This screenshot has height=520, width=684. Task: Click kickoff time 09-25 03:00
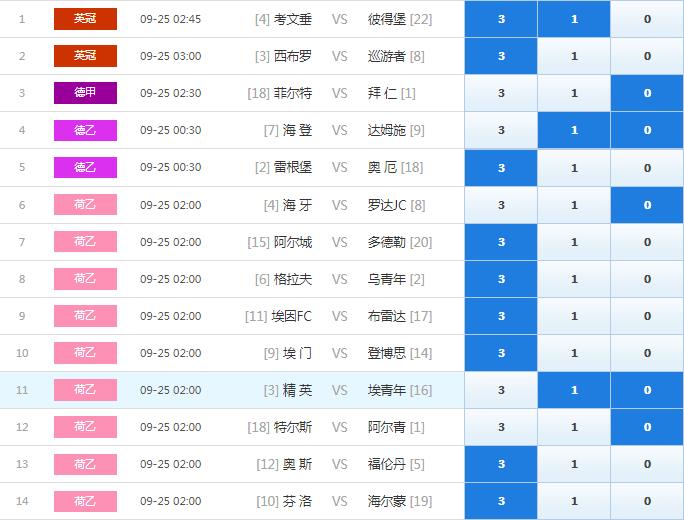[171, 56]
